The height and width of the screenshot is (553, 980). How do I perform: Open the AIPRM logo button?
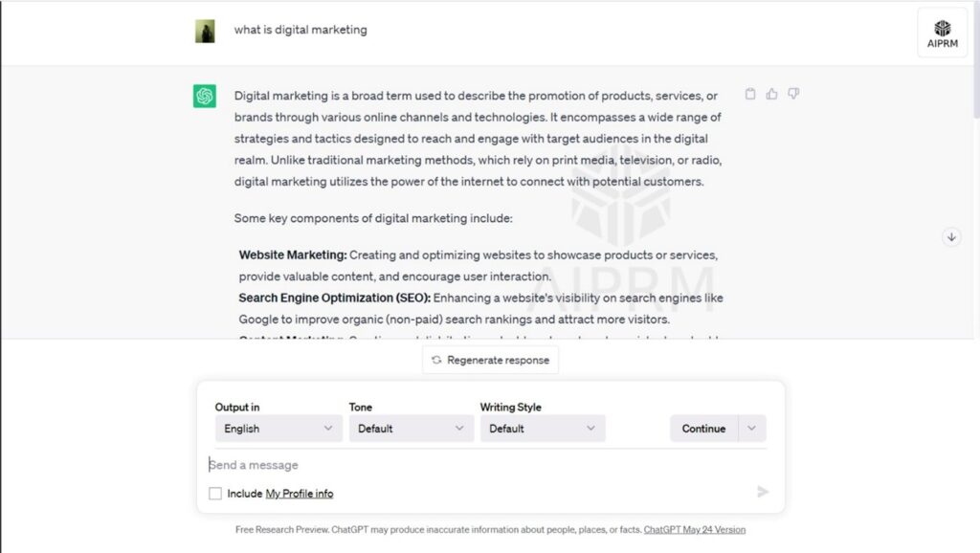pyautogui.click(x=942, y=33)
